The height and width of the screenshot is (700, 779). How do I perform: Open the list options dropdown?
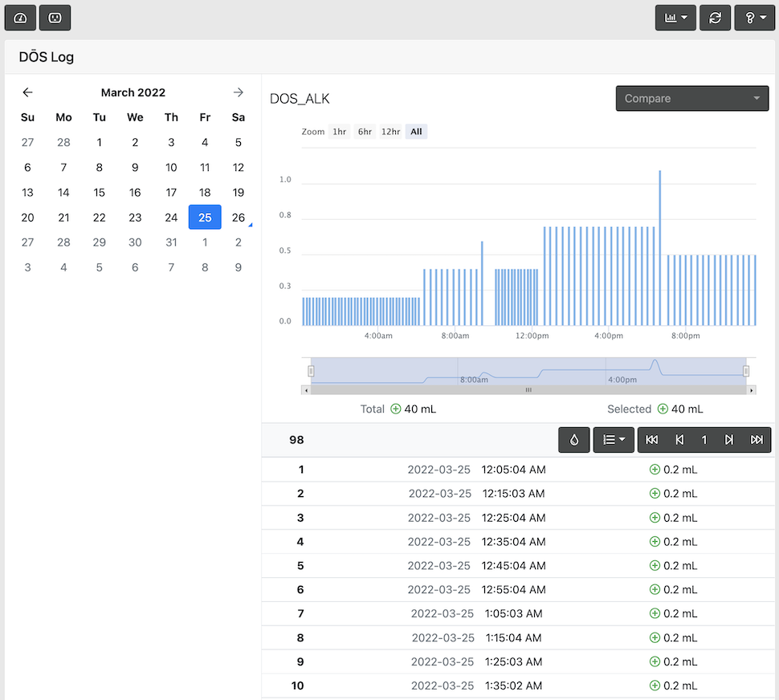614,440
